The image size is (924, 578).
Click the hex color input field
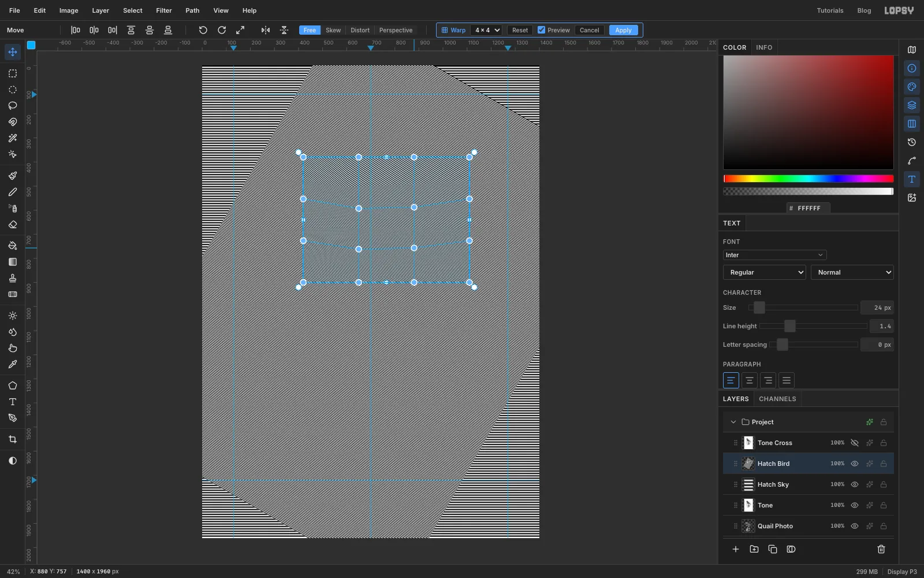[x=808, y=208]
